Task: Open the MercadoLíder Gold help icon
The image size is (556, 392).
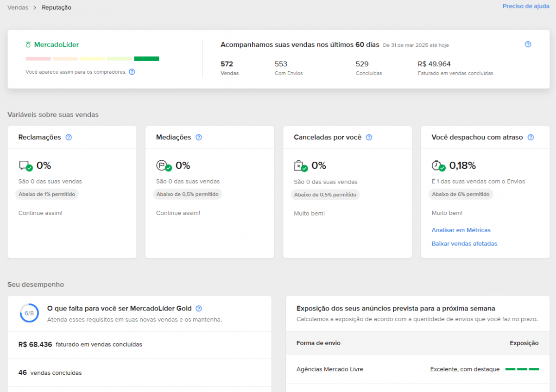Action: 199,309
